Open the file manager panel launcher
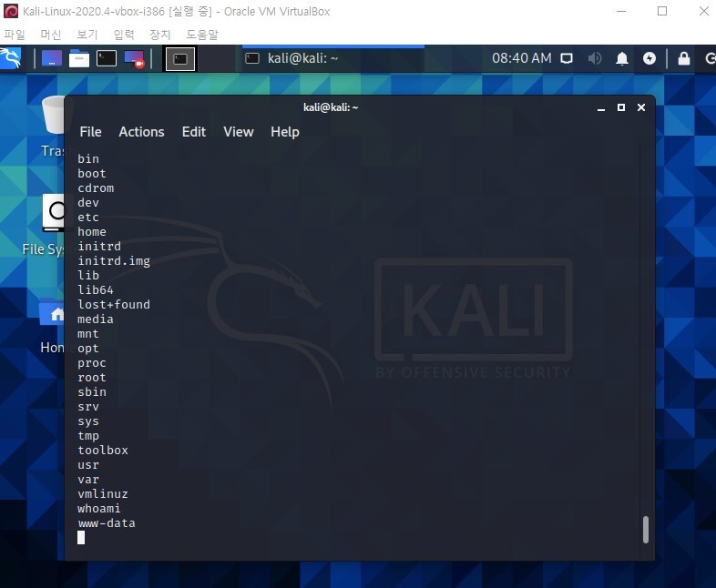The height and width of the screenshot is (588, 716). (79, 58)
